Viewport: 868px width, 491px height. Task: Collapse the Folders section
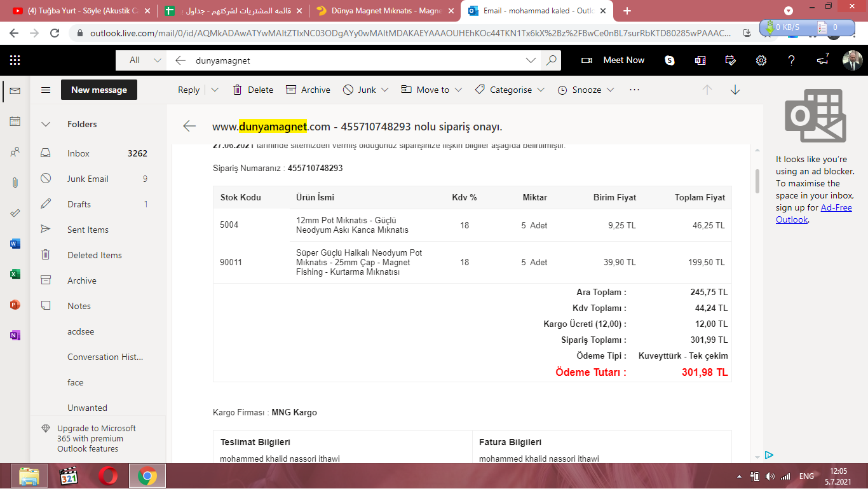pyautogui.click(x=46, y=125)
